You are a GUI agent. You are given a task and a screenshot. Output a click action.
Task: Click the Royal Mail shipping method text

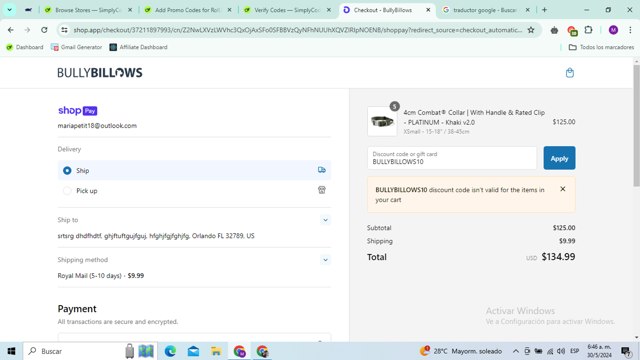click(x=101, y=276)
